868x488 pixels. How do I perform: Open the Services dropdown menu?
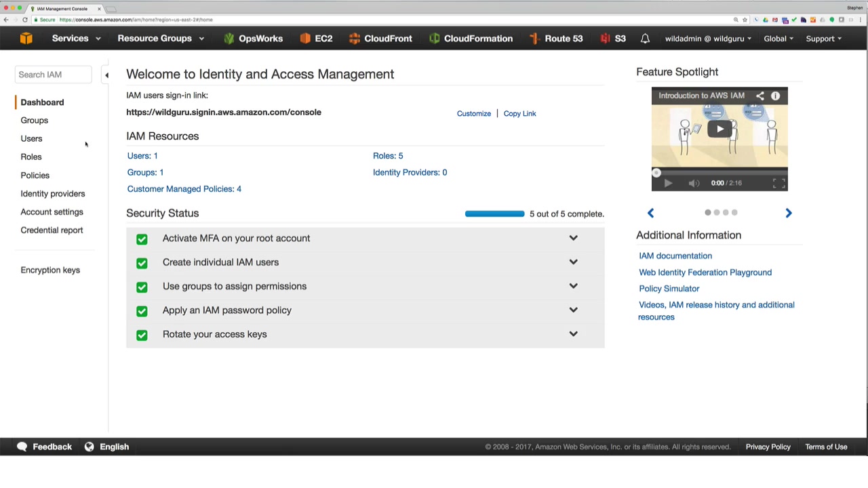[76, 39]
